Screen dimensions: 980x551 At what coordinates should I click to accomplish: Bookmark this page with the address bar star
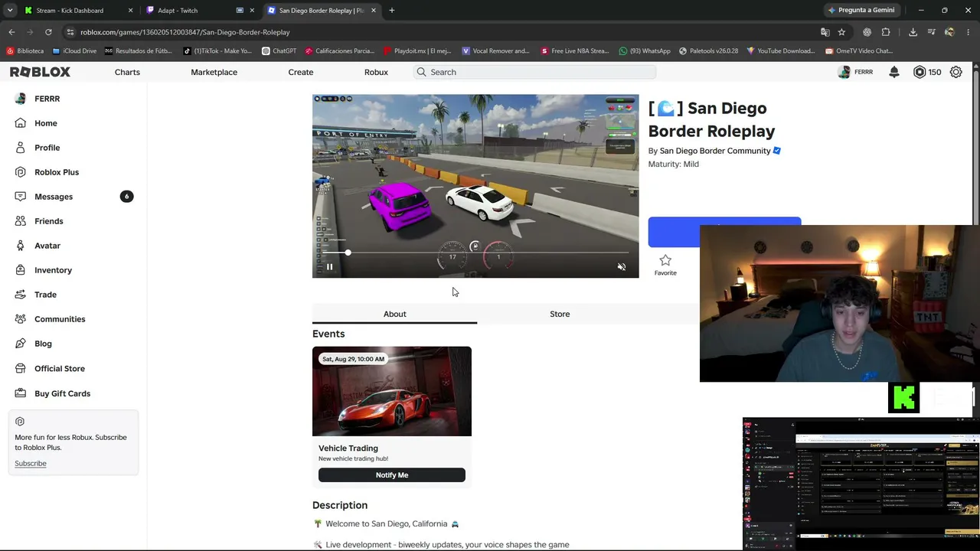(841, 32)
